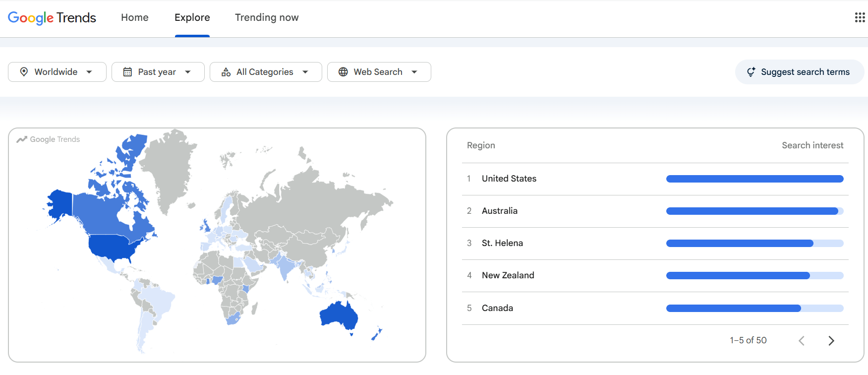This screenshot has height=375, width=868.
Task: Click the calendar icon in Past year filter
Action: point(127,72)
